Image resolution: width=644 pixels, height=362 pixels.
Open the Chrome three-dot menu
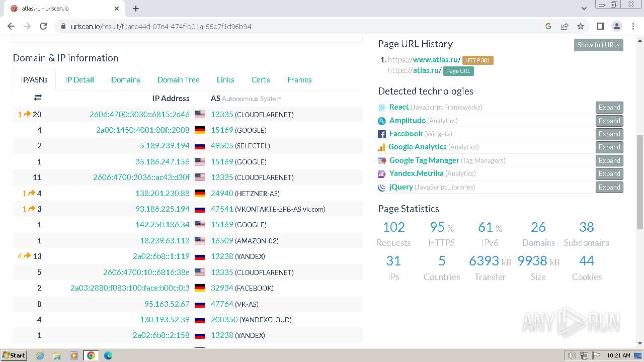(x=632, y=26)
